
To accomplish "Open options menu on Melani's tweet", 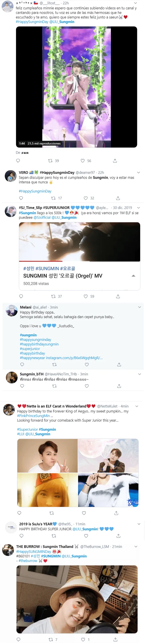I will [139, 307].
